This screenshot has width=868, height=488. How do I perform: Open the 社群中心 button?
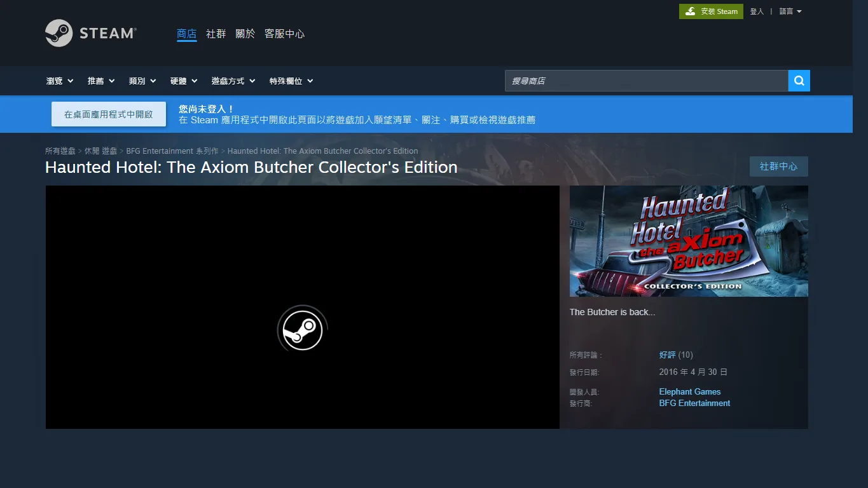778,166
